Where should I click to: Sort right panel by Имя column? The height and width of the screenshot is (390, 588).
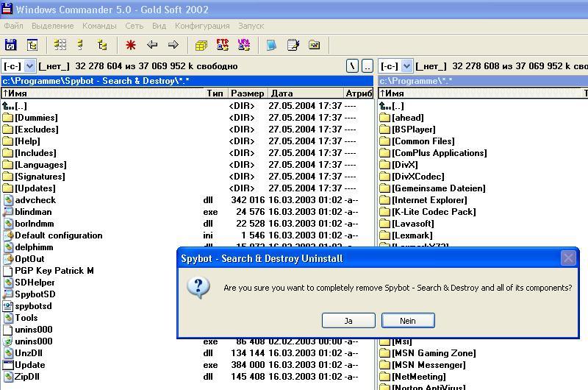tap(480, 93)
